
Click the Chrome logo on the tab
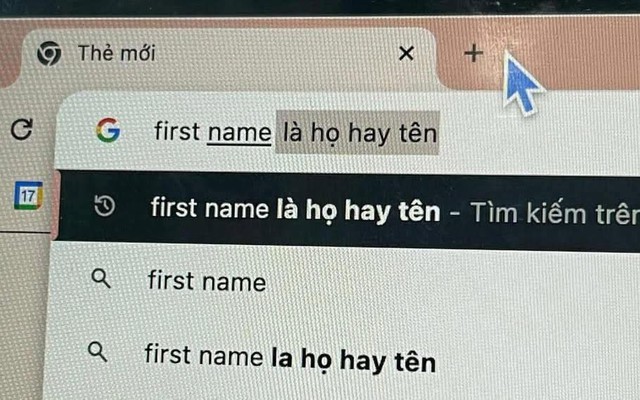pyautogui.click(x=49, y=53)
